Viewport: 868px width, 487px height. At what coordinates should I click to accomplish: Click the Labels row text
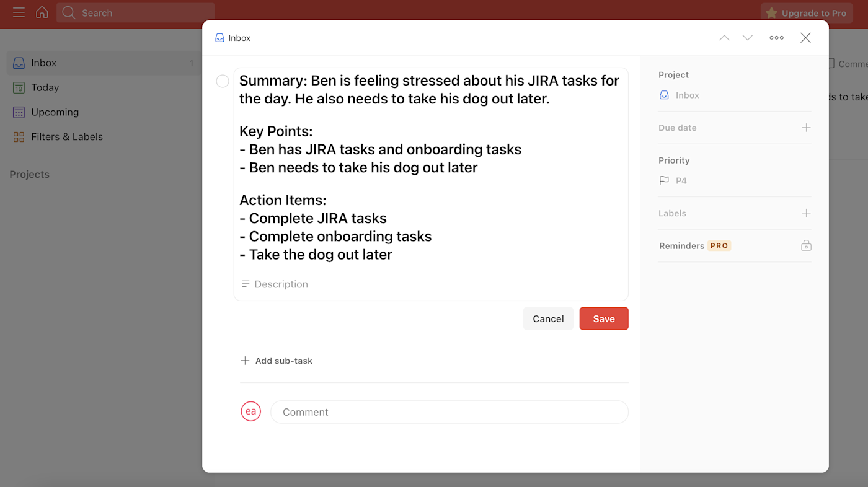click(672, 213)
